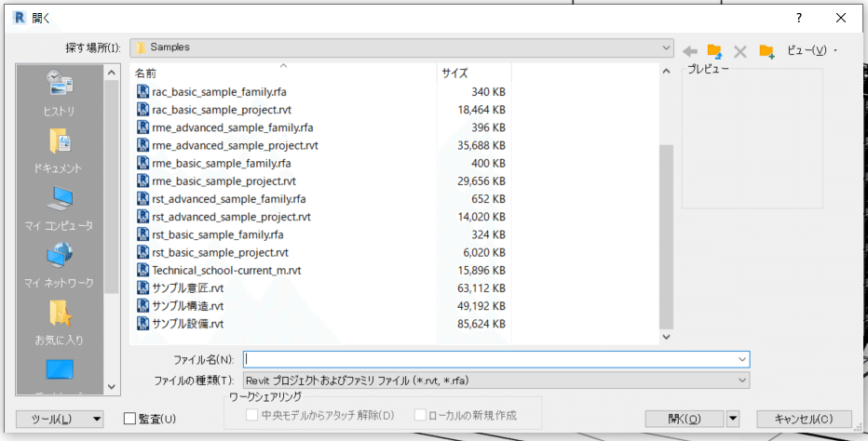Click inside the ファイル名(N) text field

(x=490, y=359)
